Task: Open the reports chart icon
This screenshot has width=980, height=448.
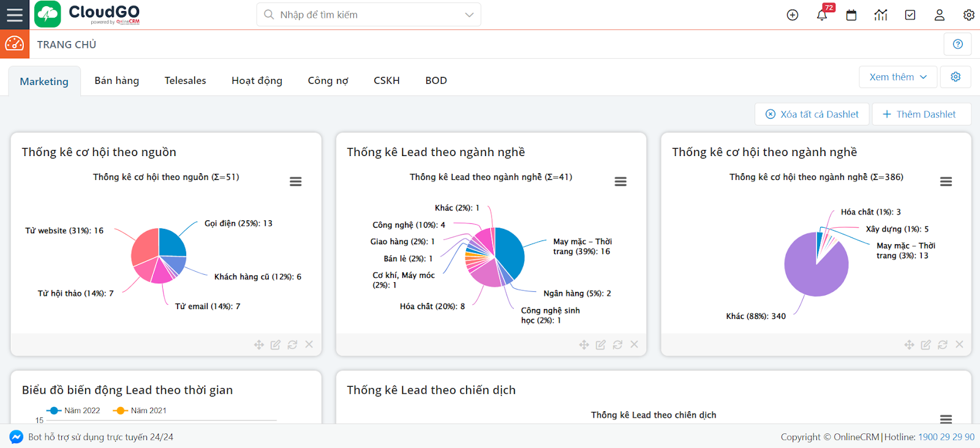Action: tap(881, 15)
